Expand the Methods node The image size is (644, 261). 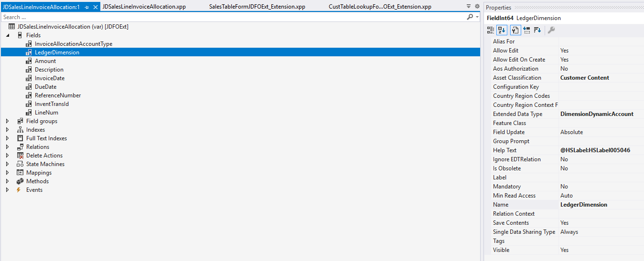7,181
